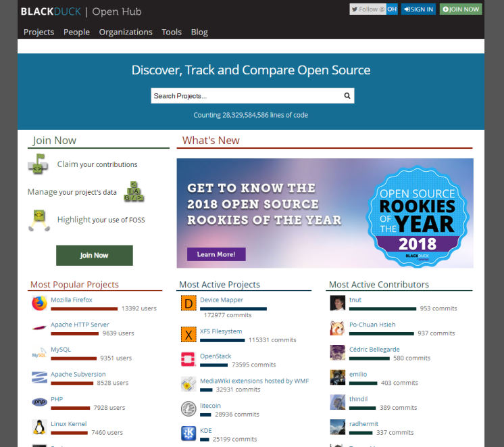504x447 pixels.
Task: Open the Projects menu
Action: [x=39, y=32]
